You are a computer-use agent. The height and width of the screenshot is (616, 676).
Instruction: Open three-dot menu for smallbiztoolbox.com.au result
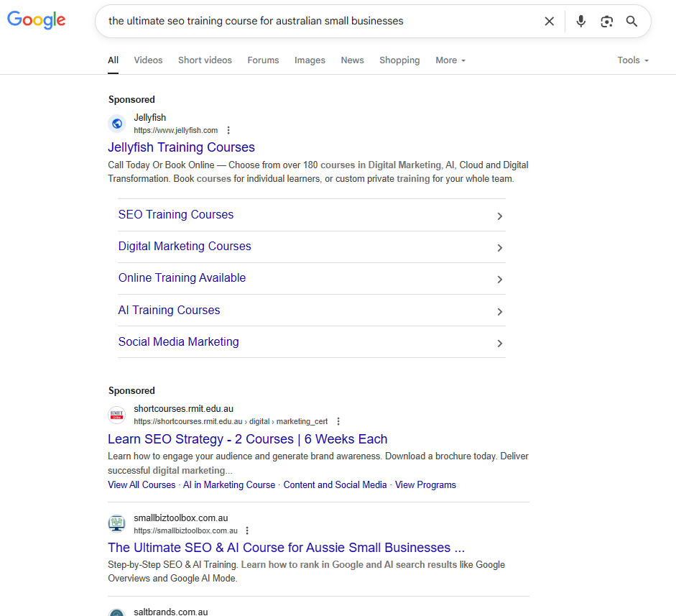[247, 531]
